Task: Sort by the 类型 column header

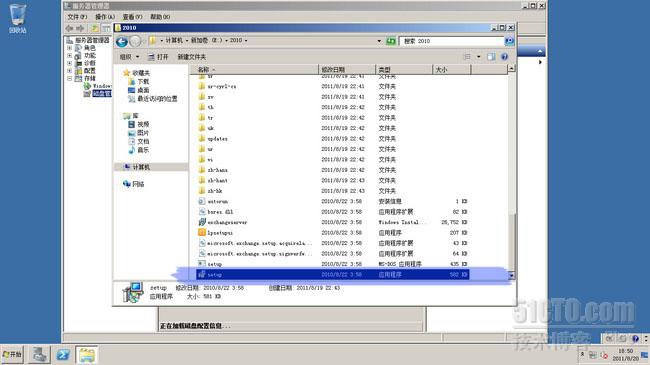Action: pyautogui.click(x=404, y=70)
